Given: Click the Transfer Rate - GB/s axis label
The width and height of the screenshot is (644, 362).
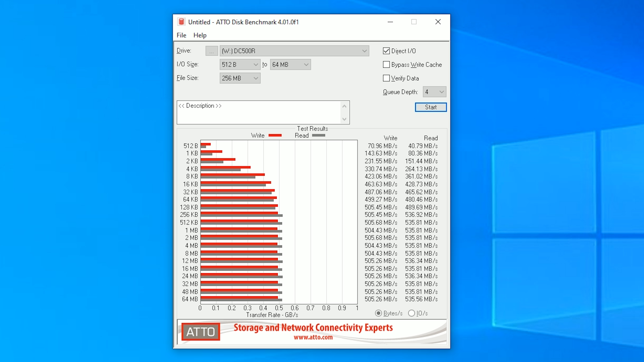Looking at the screenshot, I should point(272,315).
